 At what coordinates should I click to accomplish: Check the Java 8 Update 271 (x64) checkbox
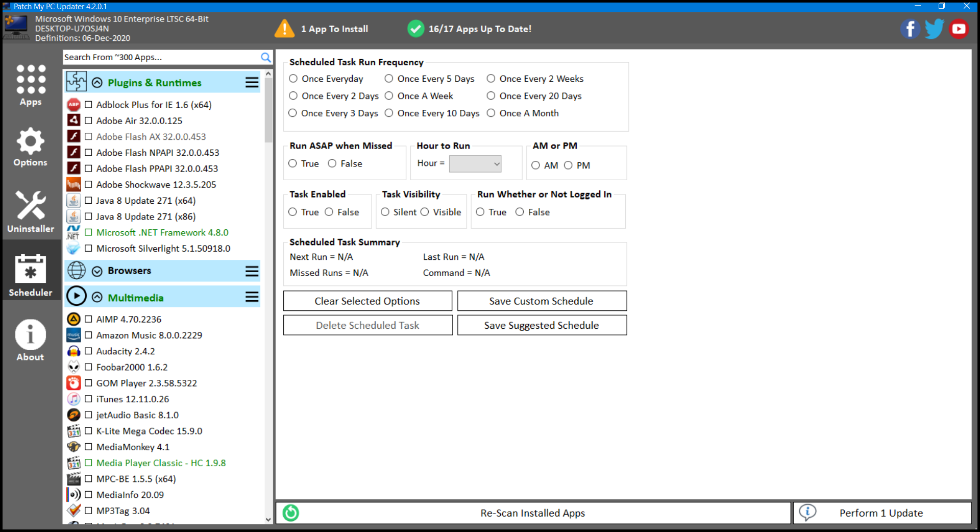pyautogui.click(x=88, y=201)
